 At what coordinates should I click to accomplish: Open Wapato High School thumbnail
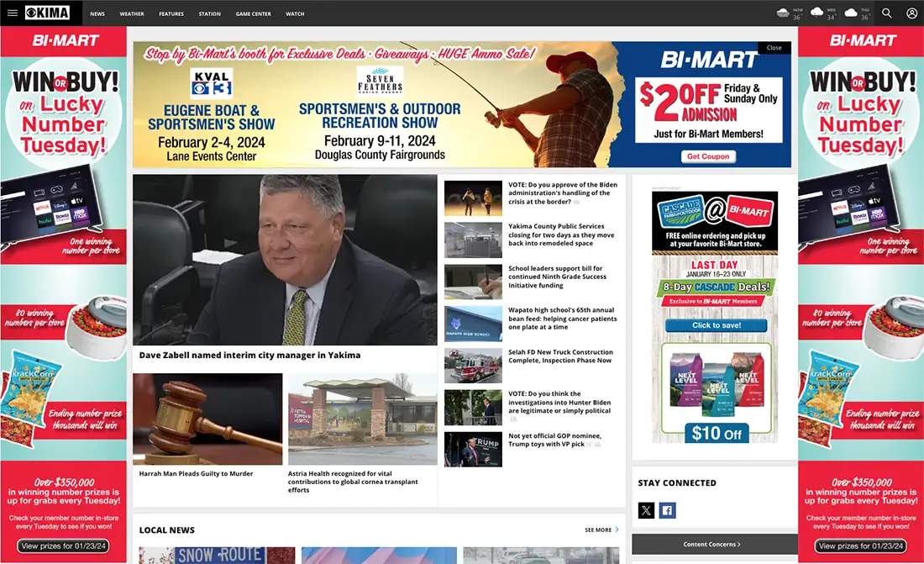tap(473, 324)
